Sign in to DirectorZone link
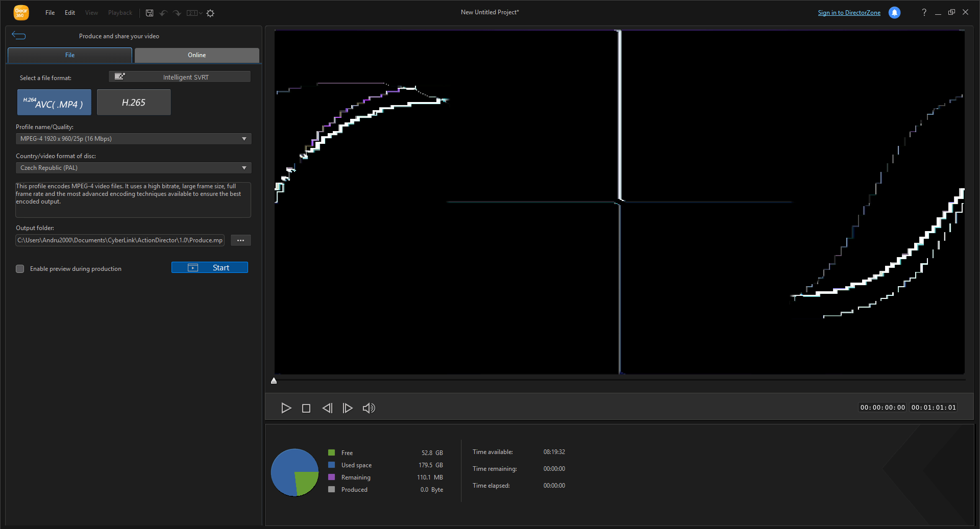This screenshot has height=529, width=980. point(849,13)
